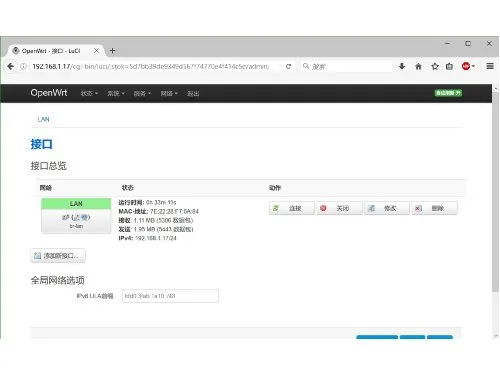Viewport: 500px width, 375px height.
Task: Open the bookmarks library icon
Action: tap(449, 66)
